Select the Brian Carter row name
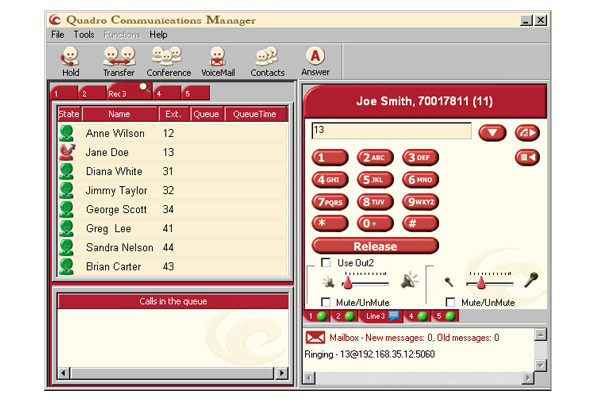600x400 pixels. (113, 266)
